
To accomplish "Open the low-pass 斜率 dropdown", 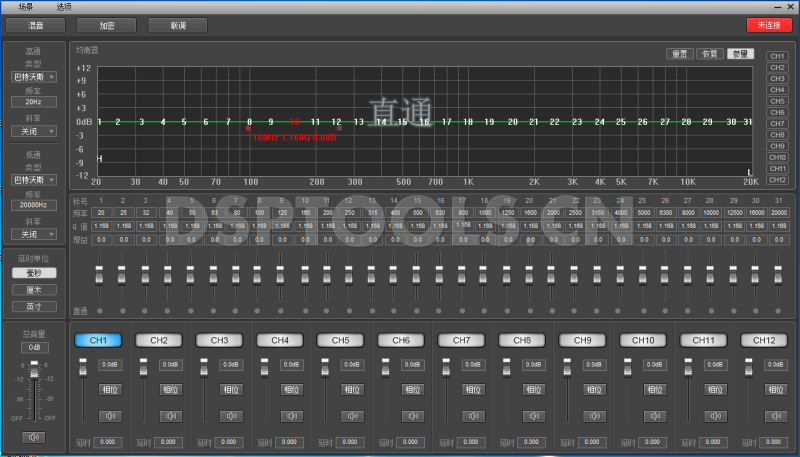I will 34,234.
